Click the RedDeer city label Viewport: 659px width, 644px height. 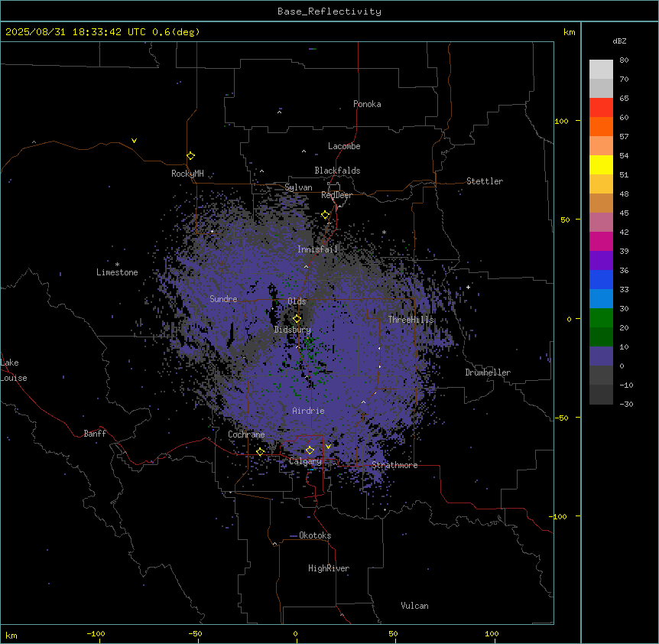[336, 195]
